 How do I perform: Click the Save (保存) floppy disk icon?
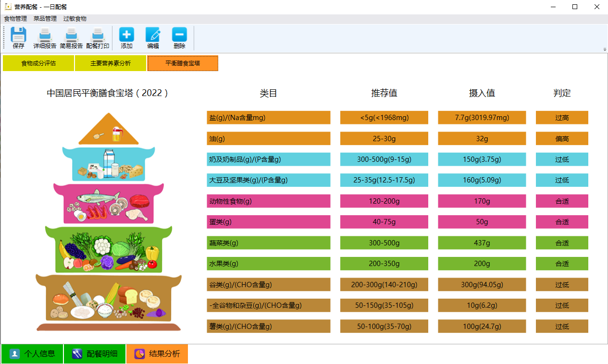coord(18,35)
